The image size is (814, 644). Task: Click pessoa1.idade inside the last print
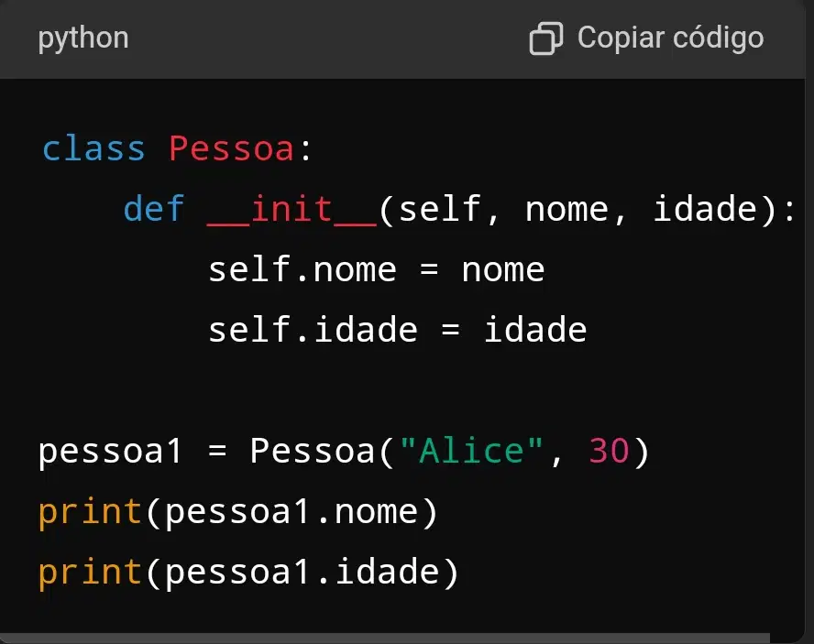[x=302, y=573]
